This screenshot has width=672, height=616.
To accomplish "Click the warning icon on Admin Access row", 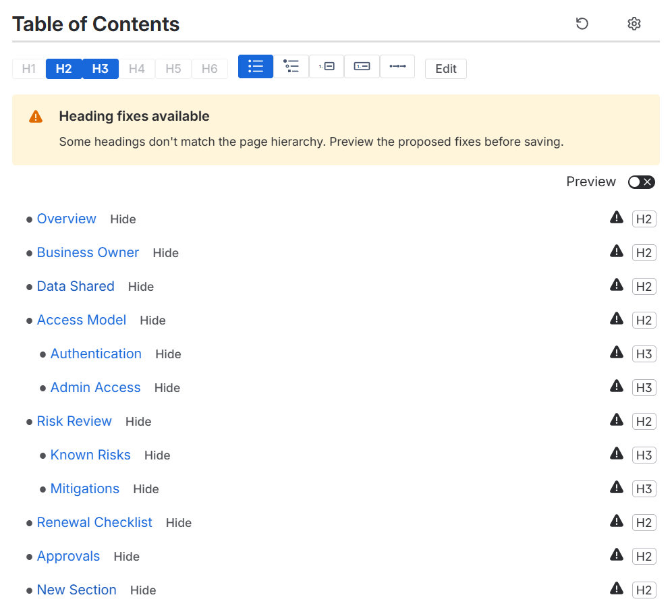I will click(616, 386).
